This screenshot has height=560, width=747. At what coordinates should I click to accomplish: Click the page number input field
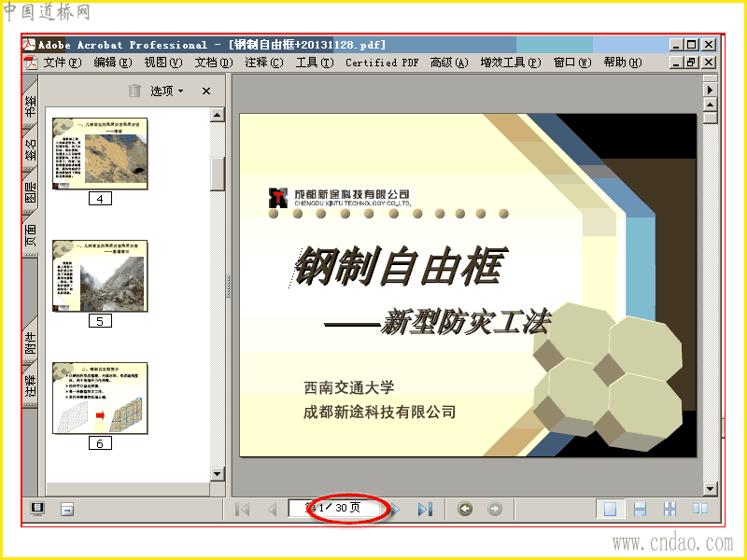336,508
